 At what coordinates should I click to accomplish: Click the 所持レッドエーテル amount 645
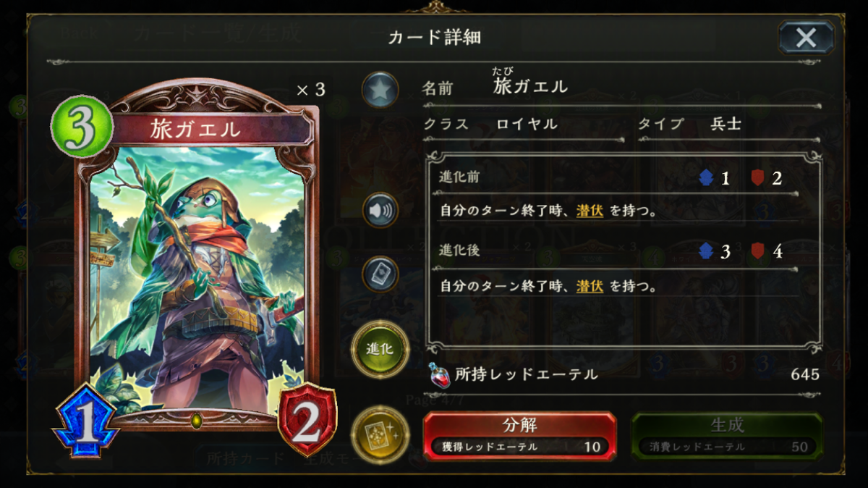(x=805, y=374)
